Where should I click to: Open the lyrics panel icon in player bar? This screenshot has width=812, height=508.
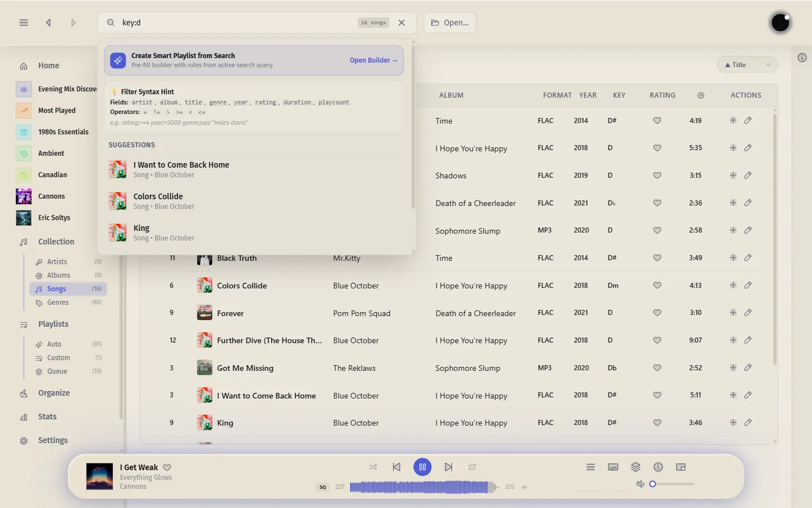(613, 467)
